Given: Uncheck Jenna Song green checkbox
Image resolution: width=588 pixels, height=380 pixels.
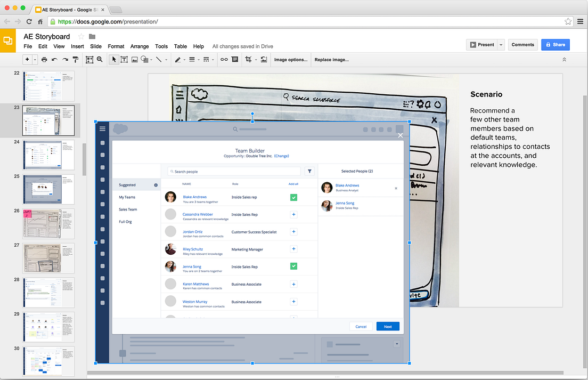Looking at the screenshot, I should click(x=293, y=266).
